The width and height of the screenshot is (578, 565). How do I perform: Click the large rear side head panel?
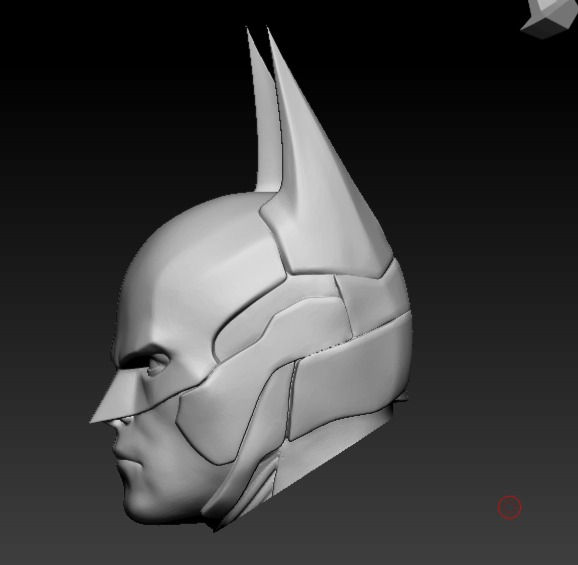[x=350, y=380]
